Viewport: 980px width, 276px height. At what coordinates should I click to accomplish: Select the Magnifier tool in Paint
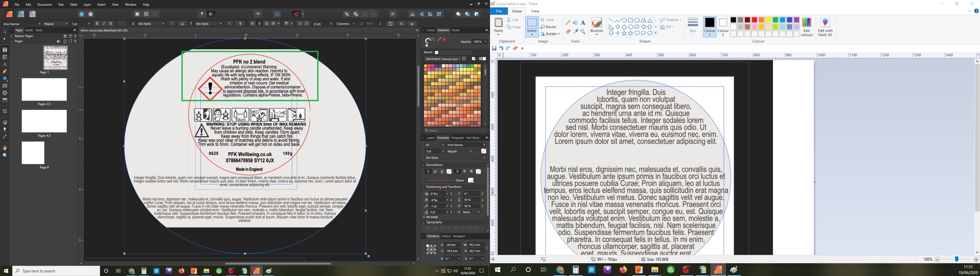click(x=583, y=32)
